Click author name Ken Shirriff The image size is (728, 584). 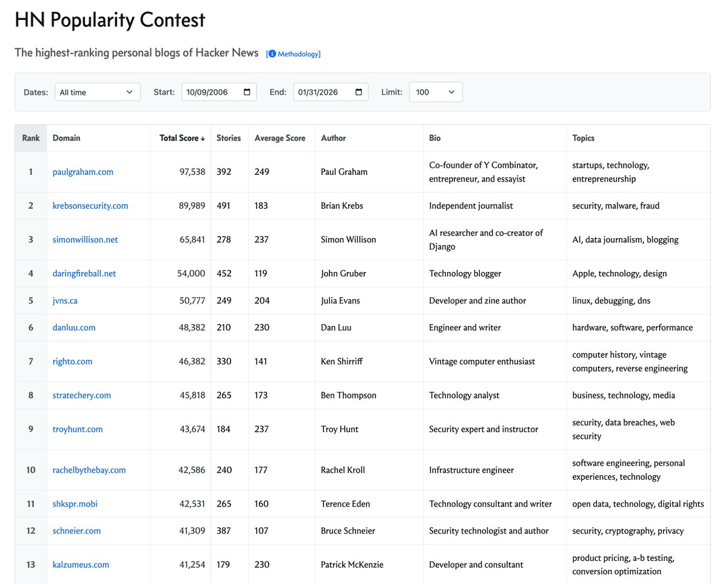tap(343, 362)
